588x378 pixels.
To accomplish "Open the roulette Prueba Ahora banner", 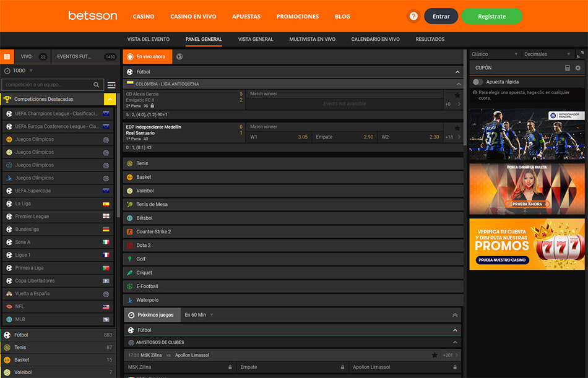I will (527, 189).
